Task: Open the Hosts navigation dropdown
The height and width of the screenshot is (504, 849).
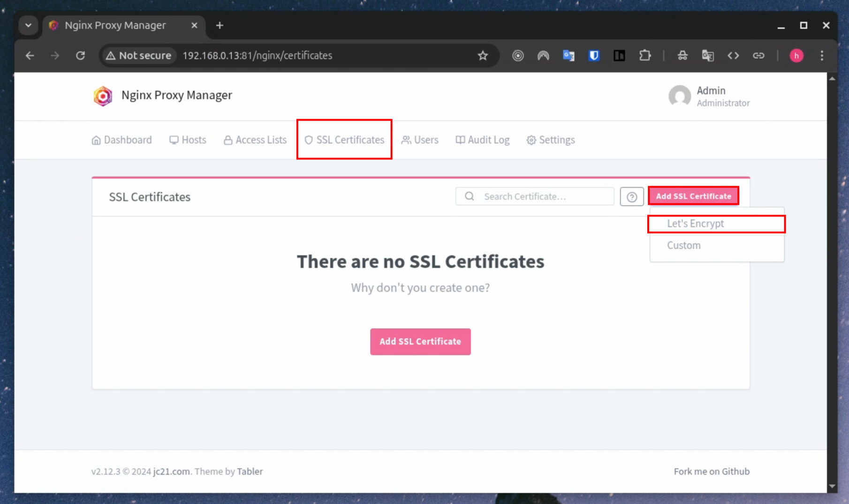Action: [x=188, y=140]
